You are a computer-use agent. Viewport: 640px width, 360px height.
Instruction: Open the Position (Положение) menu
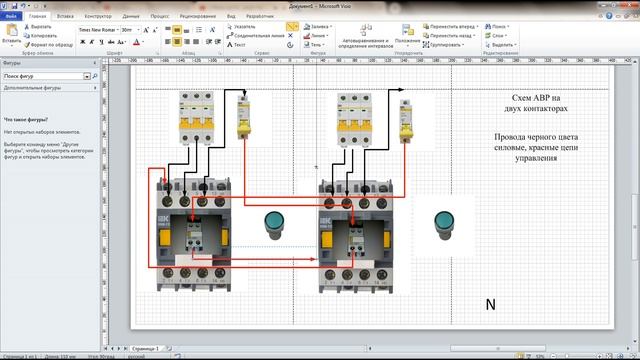coord(407,36)
